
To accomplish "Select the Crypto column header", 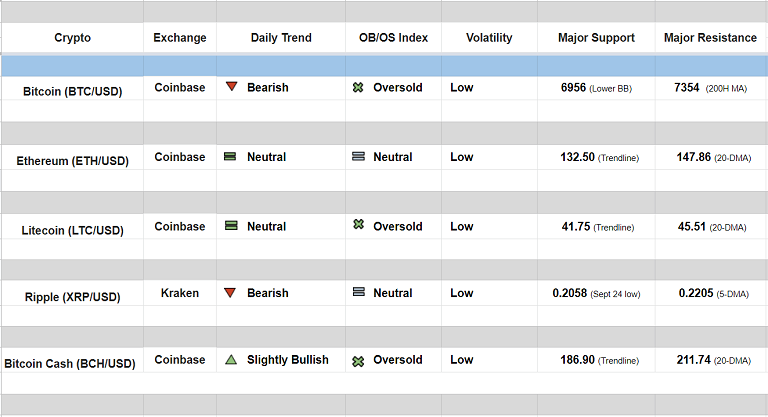I will (72, 38).
